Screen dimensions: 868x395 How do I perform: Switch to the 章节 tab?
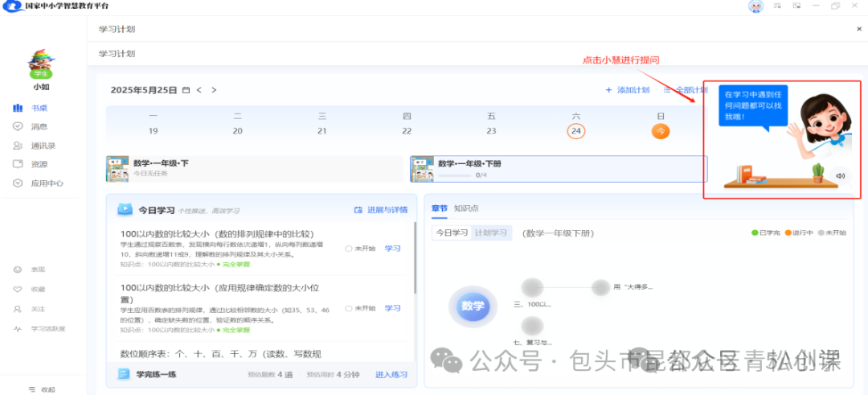click(x=440, y=208)
